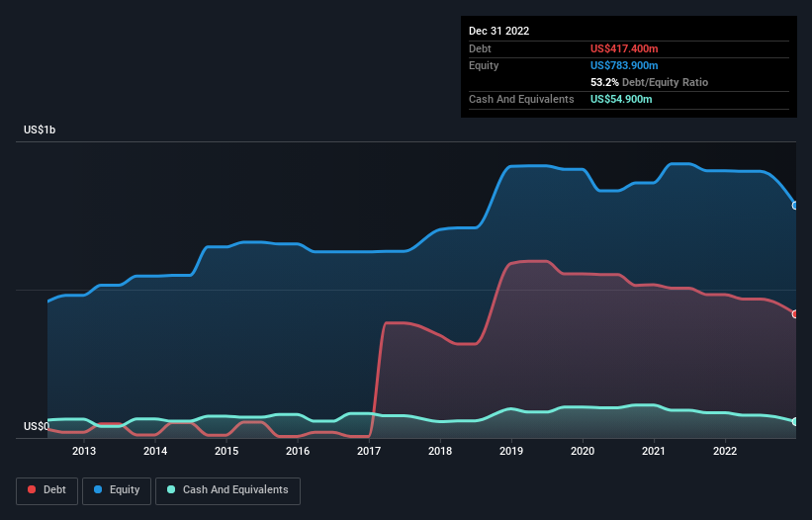Select the Cash endpoint marker on the chart

[795, 422]
